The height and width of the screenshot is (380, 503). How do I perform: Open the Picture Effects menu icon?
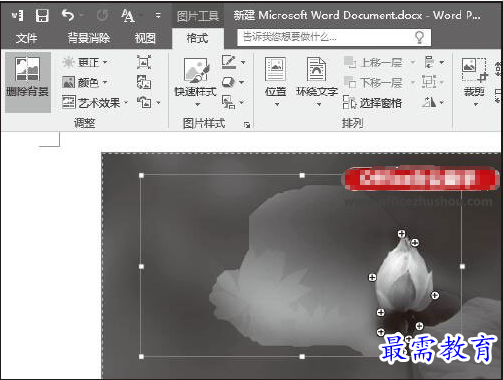(x=229, y=82)
